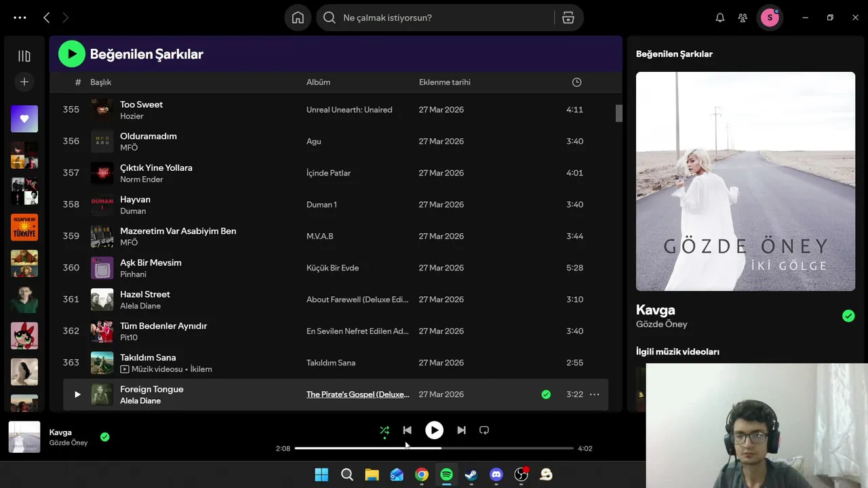Open Gözde Öney artist in right panel
Viewport: 868px width, 488px height.
[x=662, y=325]
